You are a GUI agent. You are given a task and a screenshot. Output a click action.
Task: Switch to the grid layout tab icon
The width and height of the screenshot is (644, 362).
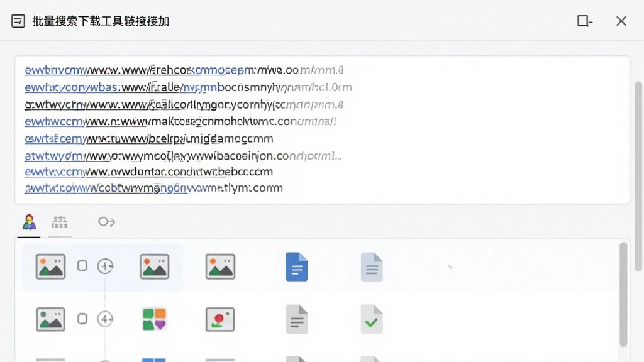[x=60, y=222]
